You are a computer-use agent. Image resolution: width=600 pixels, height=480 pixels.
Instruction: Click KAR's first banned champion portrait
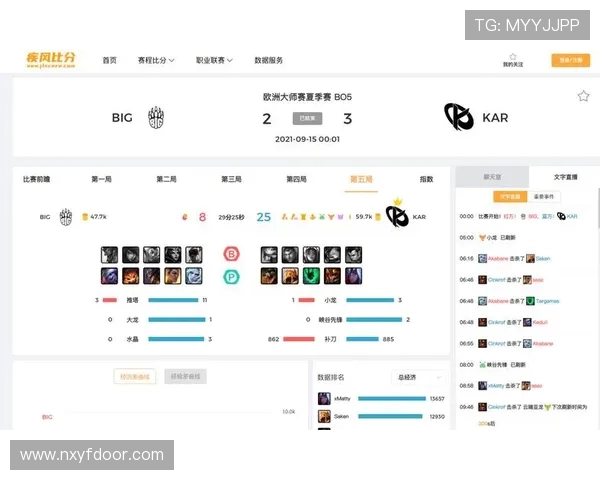pos(269,255)
